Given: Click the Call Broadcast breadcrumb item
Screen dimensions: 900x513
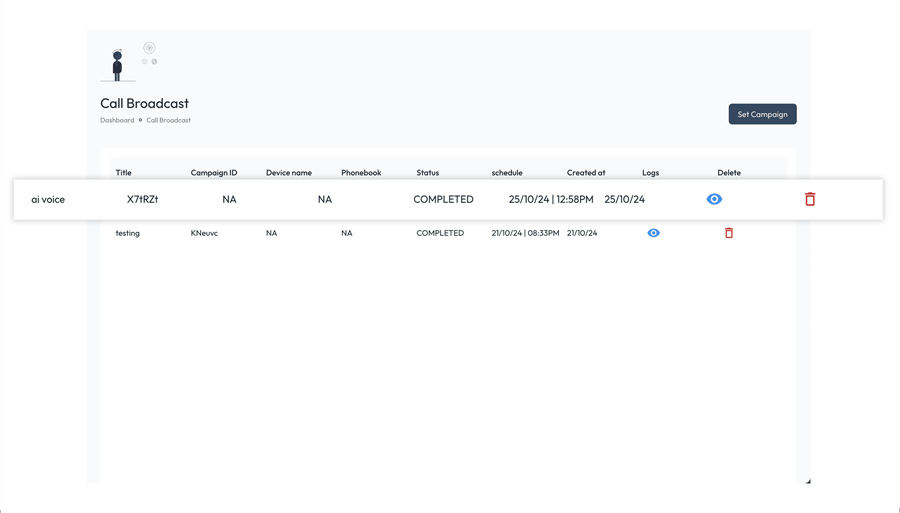Looking at the screenshot, I should coord(168,120).
